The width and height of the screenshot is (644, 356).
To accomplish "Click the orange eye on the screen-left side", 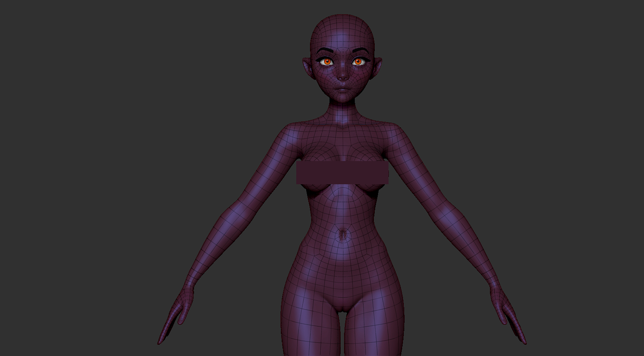I will 327,62.
